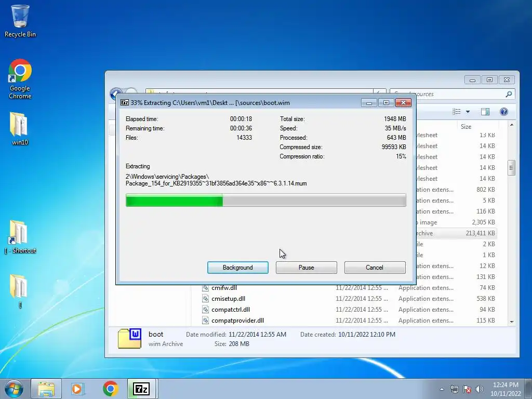532x399 pixels.
Task: Open the Action Center flag icon
Action: click(467, 389)
